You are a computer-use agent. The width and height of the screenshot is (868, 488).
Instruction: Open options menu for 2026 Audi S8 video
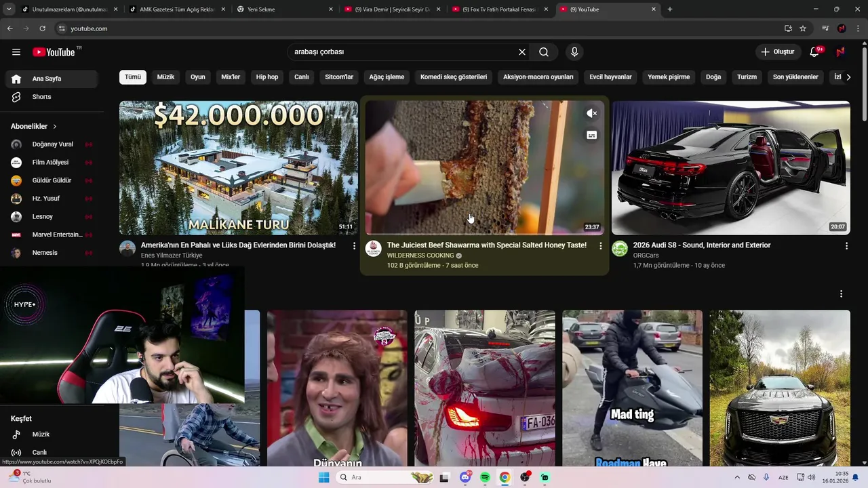(846, 246)
